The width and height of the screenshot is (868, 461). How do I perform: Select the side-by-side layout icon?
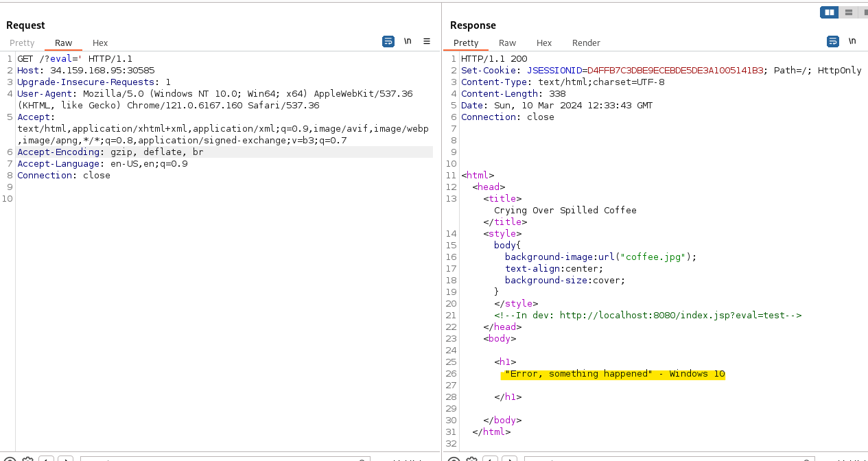(x=830, y=12)
